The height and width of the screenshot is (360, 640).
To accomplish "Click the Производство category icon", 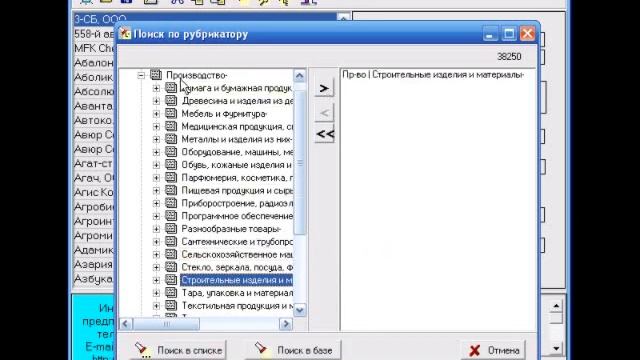I will pos(156,75).
